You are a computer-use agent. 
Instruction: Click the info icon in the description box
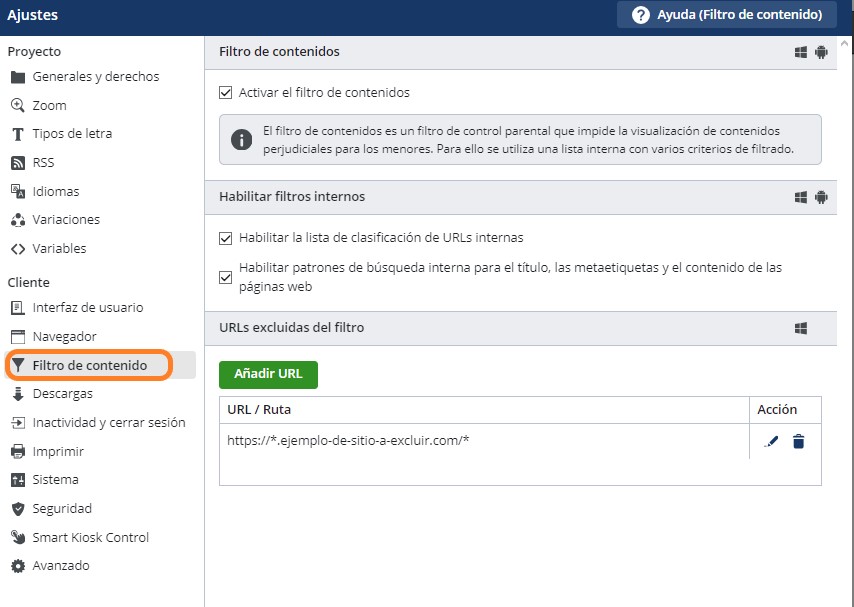[241, 139]
